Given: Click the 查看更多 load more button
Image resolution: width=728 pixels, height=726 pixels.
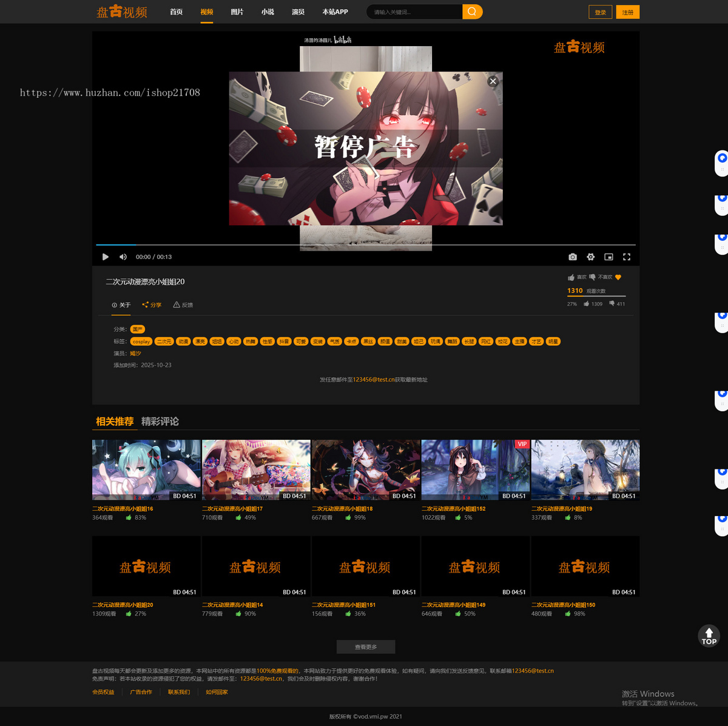Looking at the screenshot, I should point(366,647).
